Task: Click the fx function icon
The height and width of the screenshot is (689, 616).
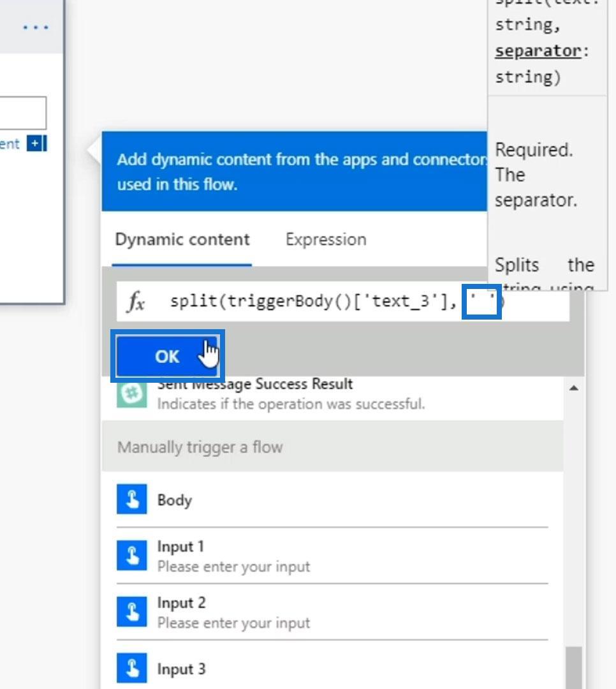Action: click(136, 302)
